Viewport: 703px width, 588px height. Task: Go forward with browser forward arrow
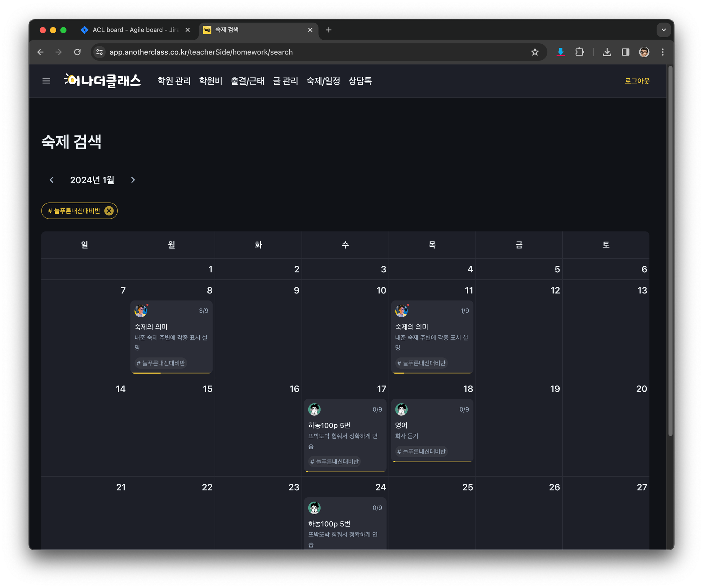pos(59,52)
